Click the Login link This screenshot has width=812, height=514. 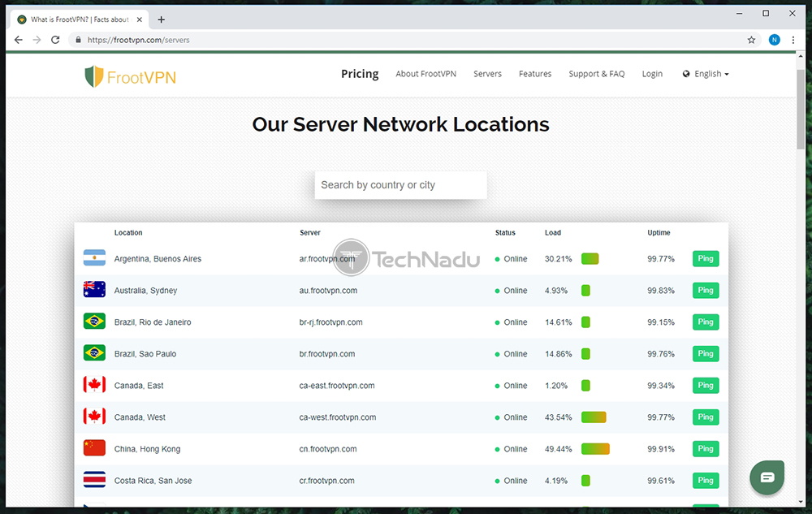coord(652,74)
